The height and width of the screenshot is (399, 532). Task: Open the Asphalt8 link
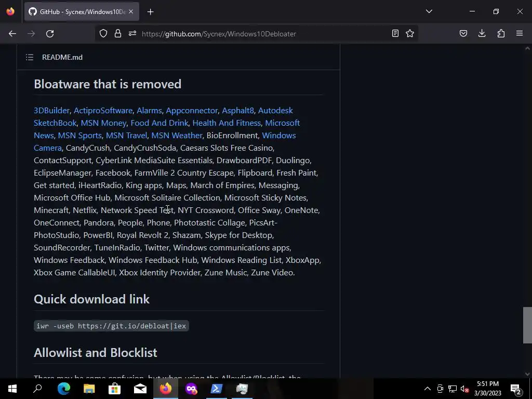(x=238, y=110)
